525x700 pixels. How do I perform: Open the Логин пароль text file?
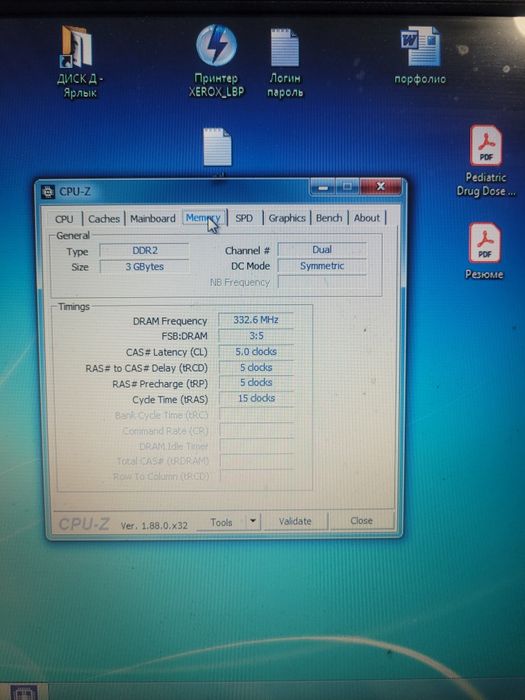coord(285,62)
